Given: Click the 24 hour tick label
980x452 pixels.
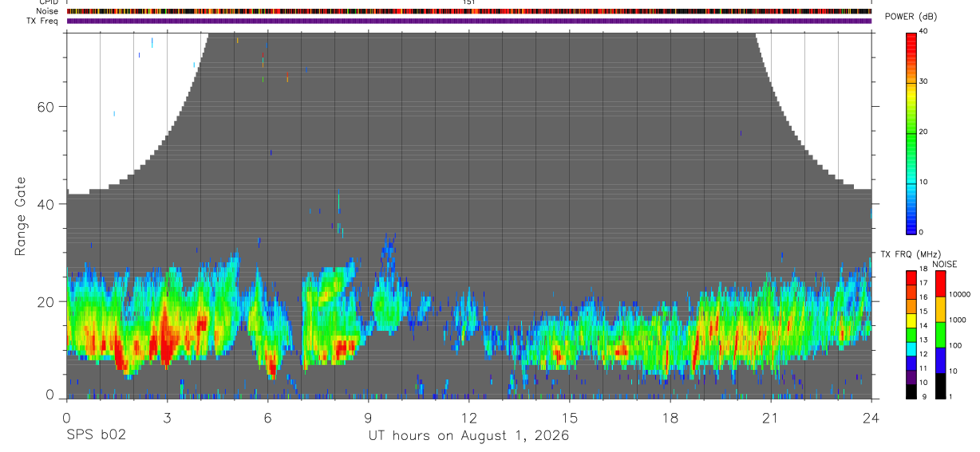Looking at the screenshot, I should click(x=871, y=418).
